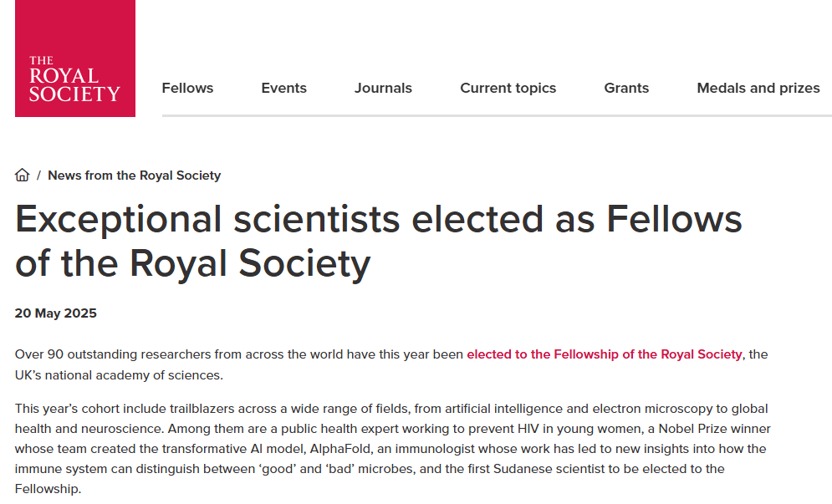Click the paragraph starting Over 90 outstanding researchers

tap(391, 364)
